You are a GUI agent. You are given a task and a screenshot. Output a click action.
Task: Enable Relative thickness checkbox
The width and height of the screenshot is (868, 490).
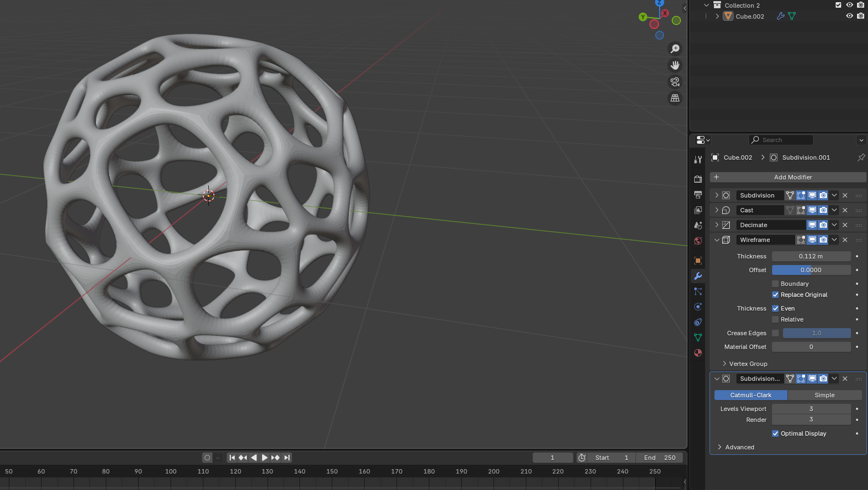pyautogui.click(x=775, y=319)
